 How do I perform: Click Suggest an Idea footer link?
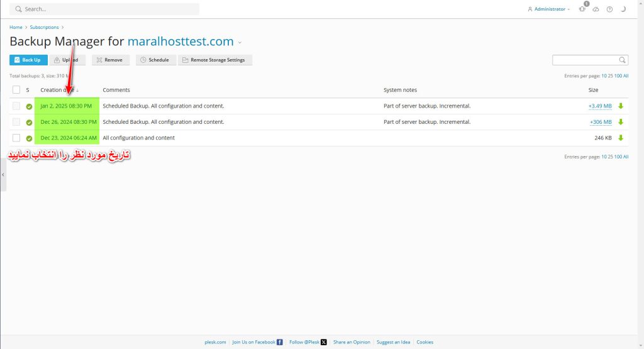tap(393, 342)
